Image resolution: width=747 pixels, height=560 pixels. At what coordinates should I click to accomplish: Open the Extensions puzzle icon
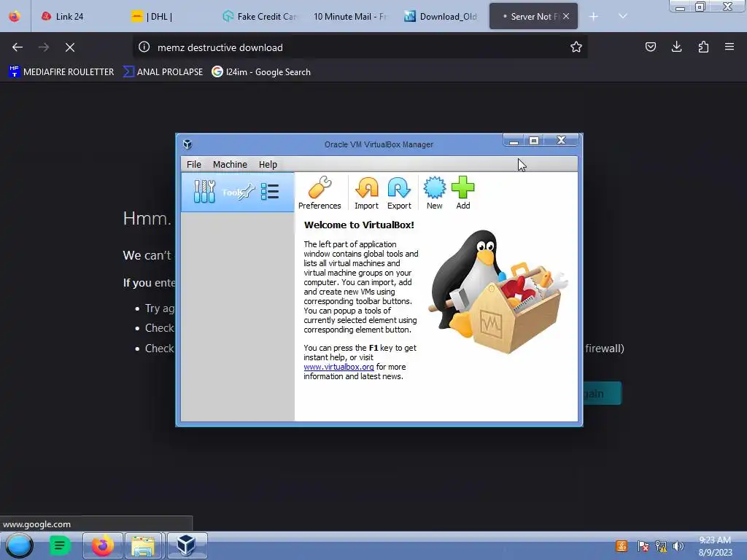click(703, 47)
